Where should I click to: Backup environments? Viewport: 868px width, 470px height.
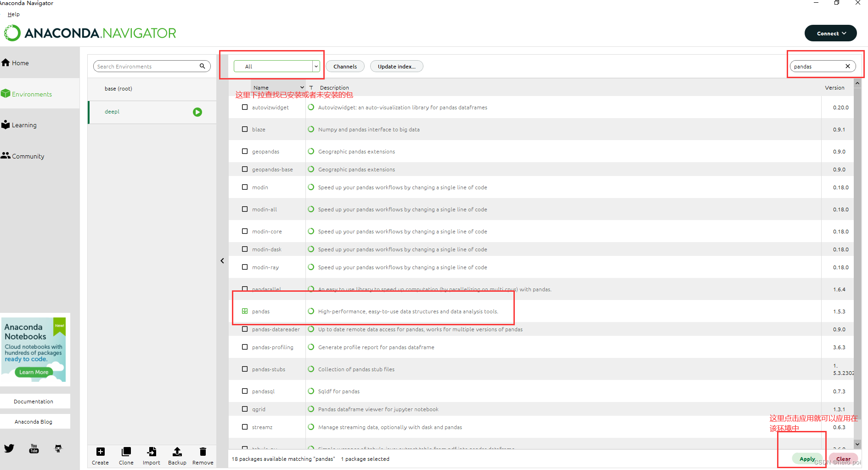coord(177,456)
